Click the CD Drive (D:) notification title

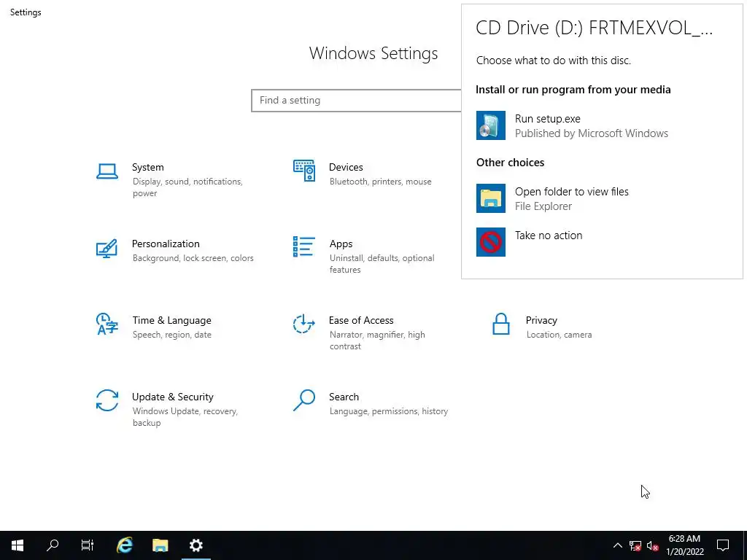click(x=594, y=28)
